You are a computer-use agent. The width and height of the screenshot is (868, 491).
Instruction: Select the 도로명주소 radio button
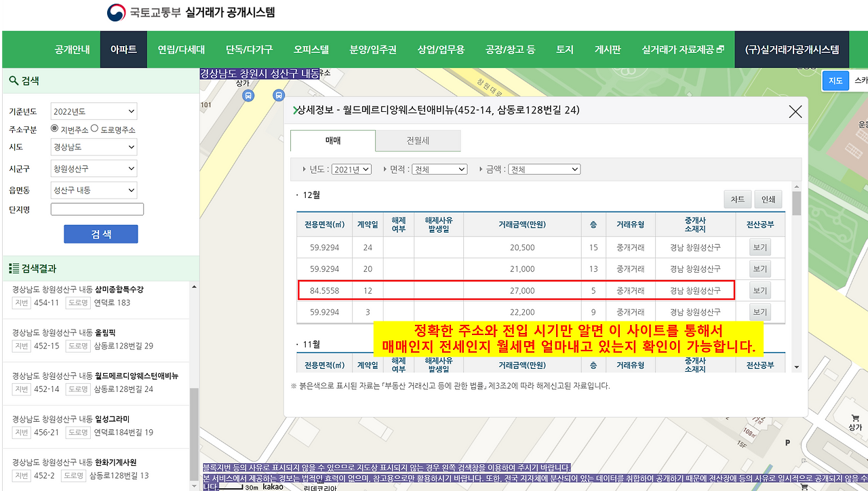pos(95,129)
